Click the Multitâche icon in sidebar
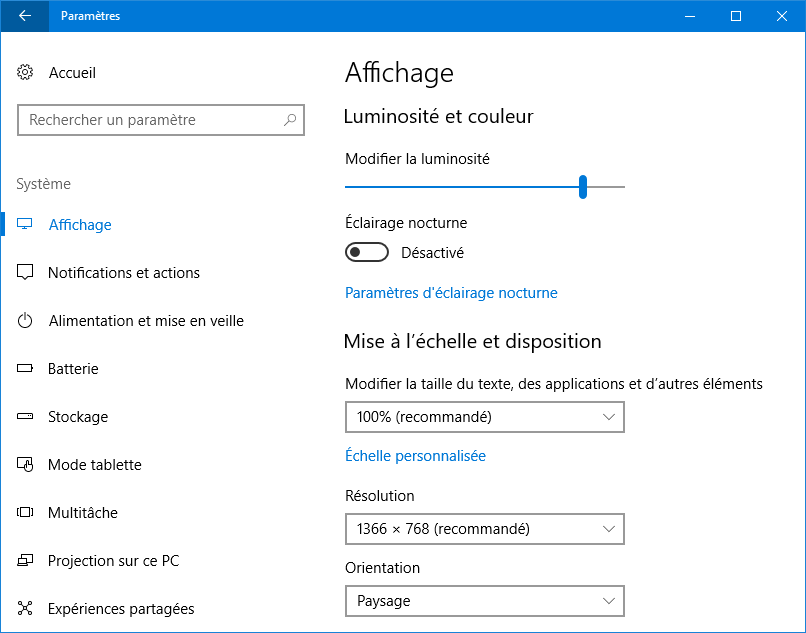Image resolution: width=806 pixels, height=633 pixels. [25, 512]
